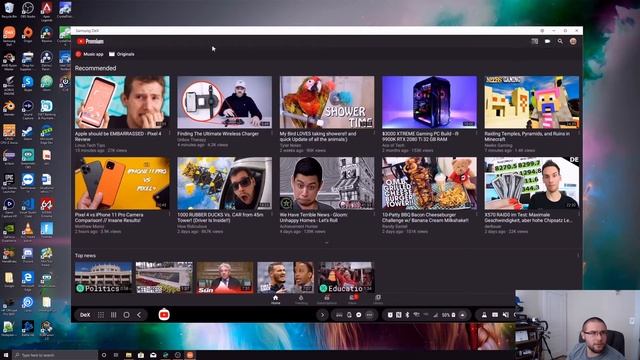Open the VLC media player desktop icon
Viewport: 640px width, 360px height.
28,231
